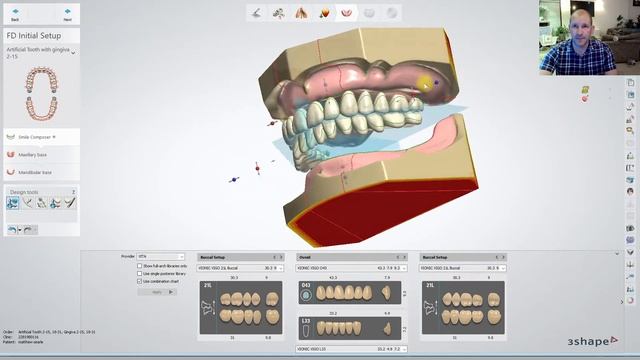The image size is (640, 360).
Task: Click the face photo icon in right sidebar
Action: coord(630,191)
